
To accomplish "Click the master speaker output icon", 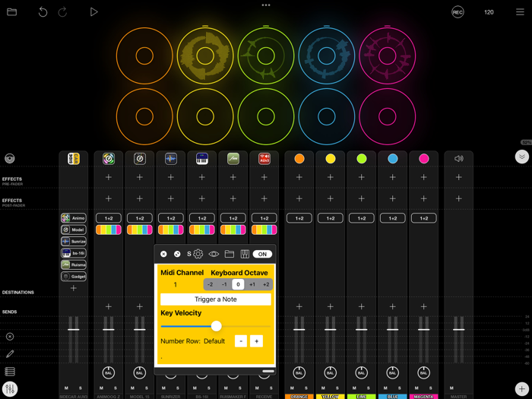I will click(x=459, y=158).
